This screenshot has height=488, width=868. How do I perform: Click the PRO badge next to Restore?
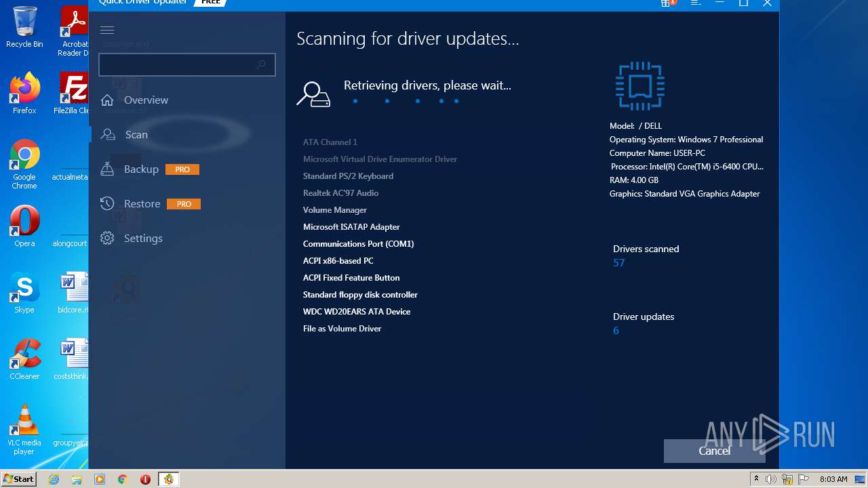pyautogui.click(x=184, y=204)
